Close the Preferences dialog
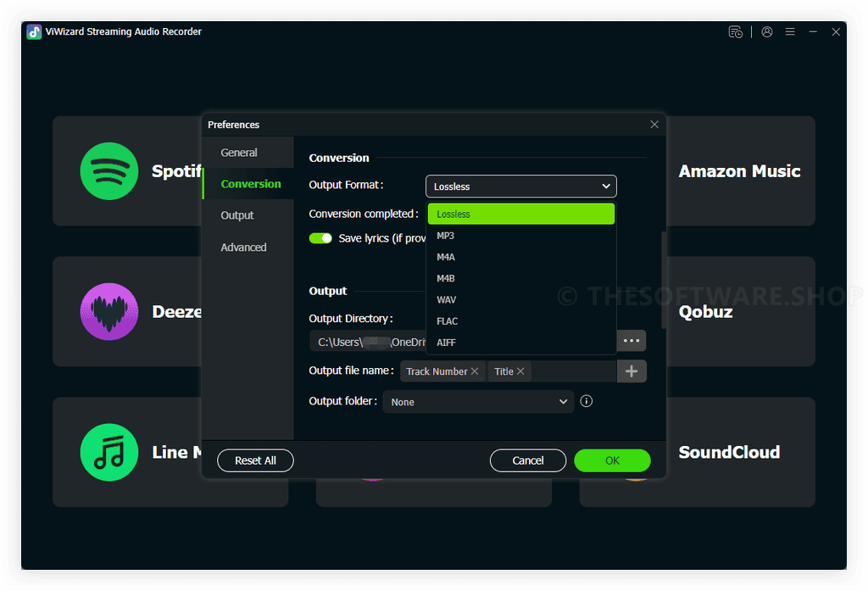This screenshot has width=868, height=591. coord(654,124)
